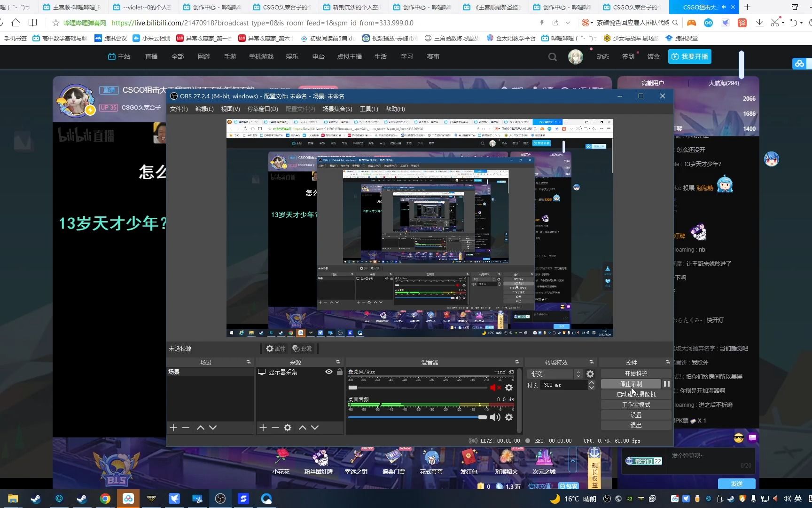Pause recording with the pause icon
812x508 pixels.
(x=667, y=384)
